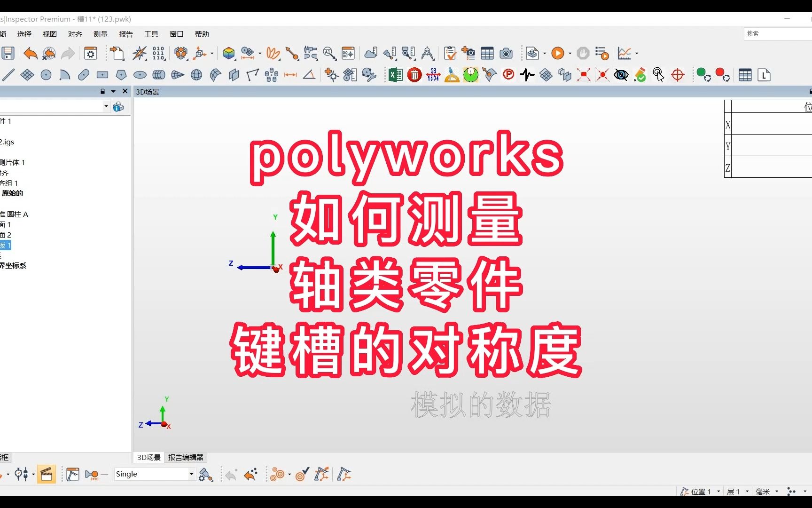Open the 测量 menu
Screen dimensions: 812x508
coord(100,34)
